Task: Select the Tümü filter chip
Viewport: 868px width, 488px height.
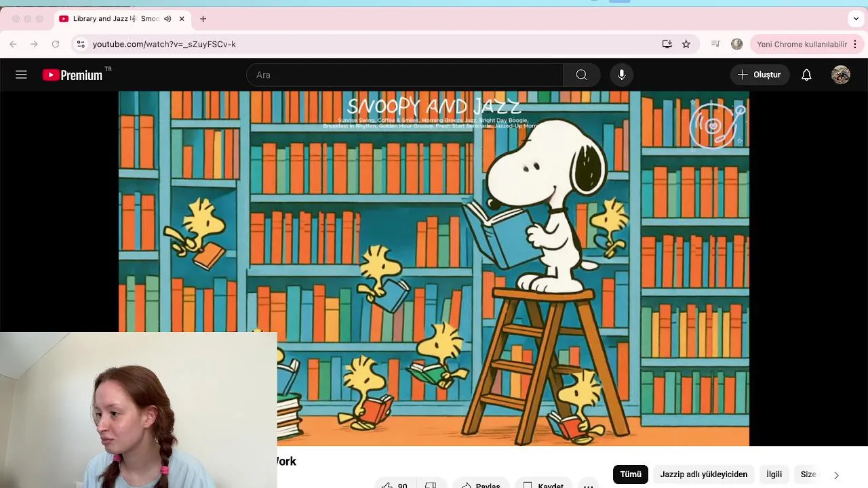Action: coord(631,474)
